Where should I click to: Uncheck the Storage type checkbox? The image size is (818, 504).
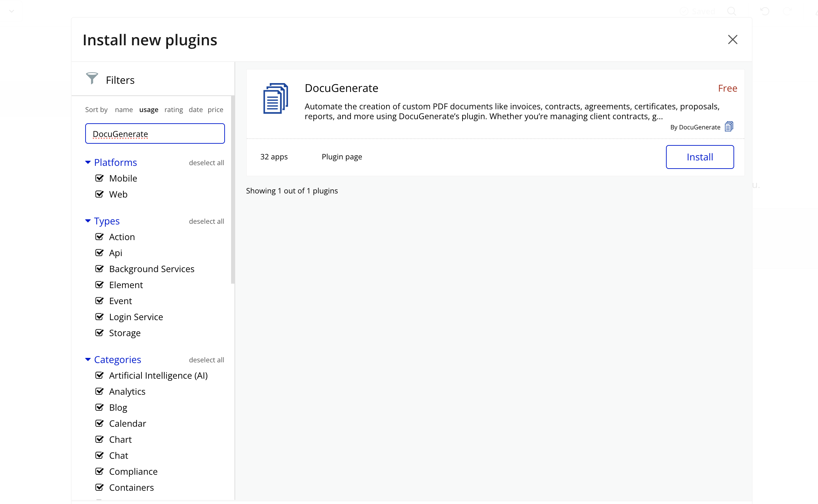pyautogui.click(x=99, y=333)
